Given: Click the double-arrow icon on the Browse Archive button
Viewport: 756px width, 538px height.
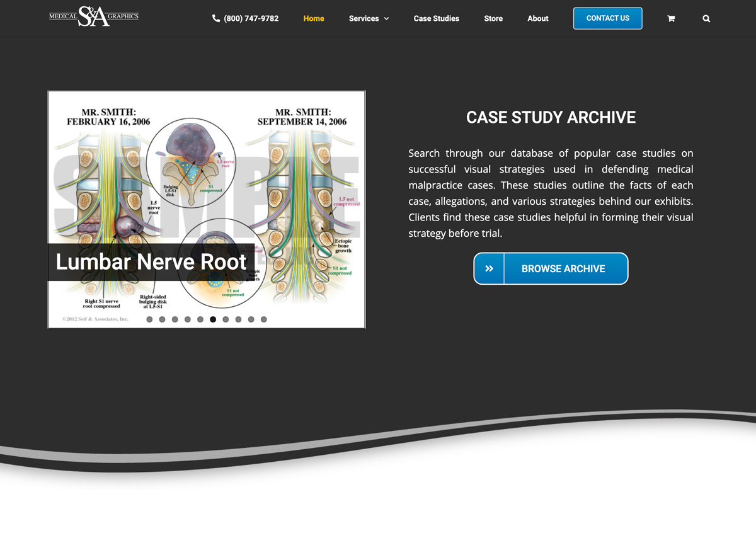Looking at the screenshot, I should coord(490,268).
